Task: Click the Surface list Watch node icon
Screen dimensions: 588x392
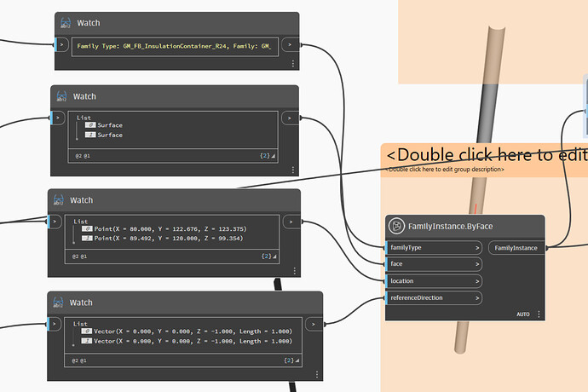Action: 62,96
